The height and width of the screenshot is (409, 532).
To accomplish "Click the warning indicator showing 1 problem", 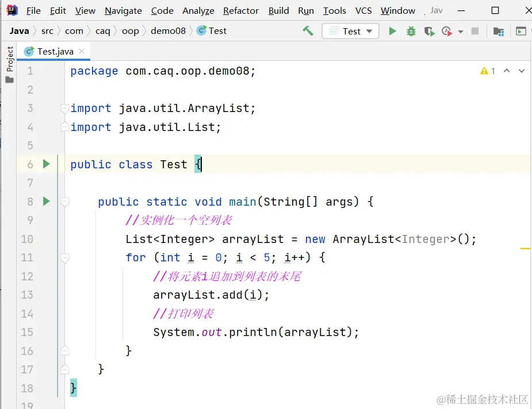I will tap(488, 71).
